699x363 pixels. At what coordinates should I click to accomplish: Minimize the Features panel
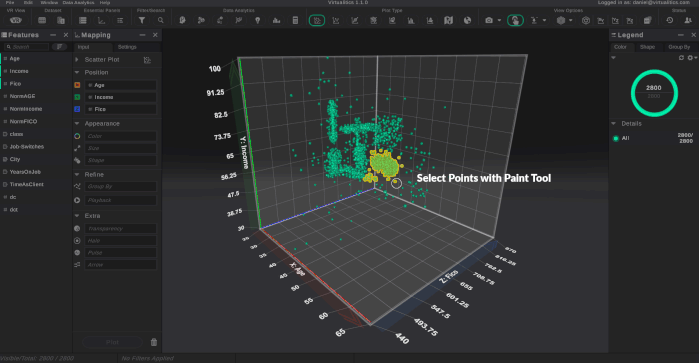[53, 35]
